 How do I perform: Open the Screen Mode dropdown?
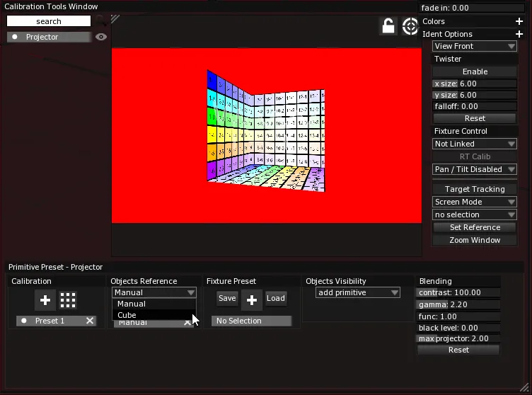pyautogui.click(x=474, y=202)
